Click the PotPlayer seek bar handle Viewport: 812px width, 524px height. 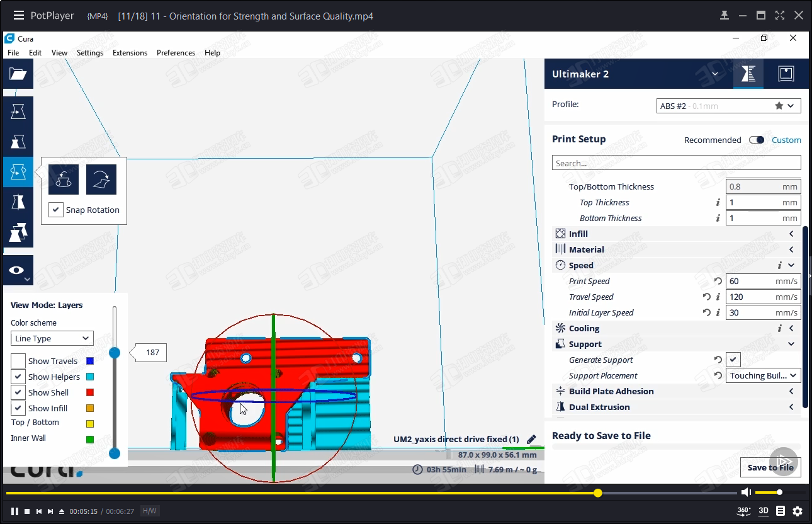(598, 493)
